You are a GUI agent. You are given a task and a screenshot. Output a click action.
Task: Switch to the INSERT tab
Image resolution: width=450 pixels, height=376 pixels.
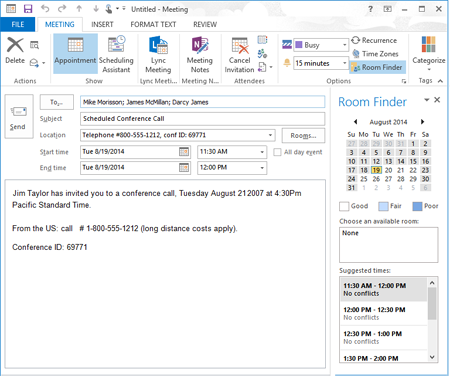[x=102, y=24]
